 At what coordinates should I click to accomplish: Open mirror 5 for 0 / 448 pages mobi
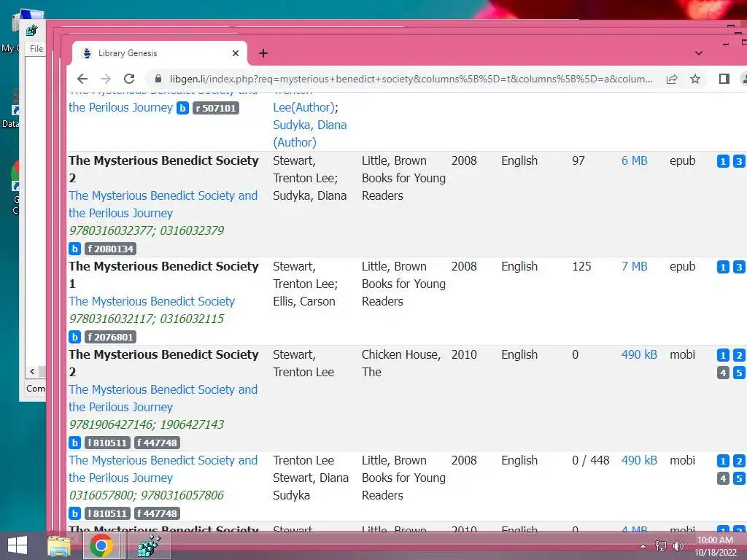pyautogui.click(x=739, y=478)
